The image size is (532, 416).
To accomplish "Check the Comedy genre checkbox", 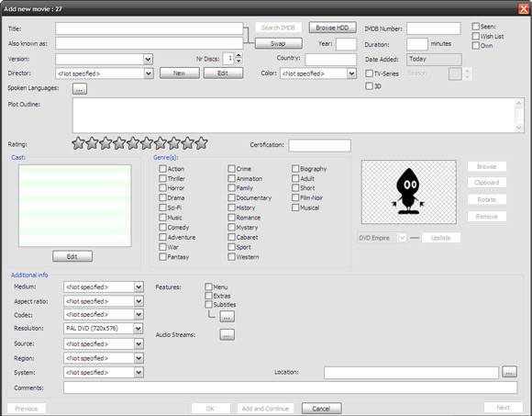I will [x=162, y=227].
